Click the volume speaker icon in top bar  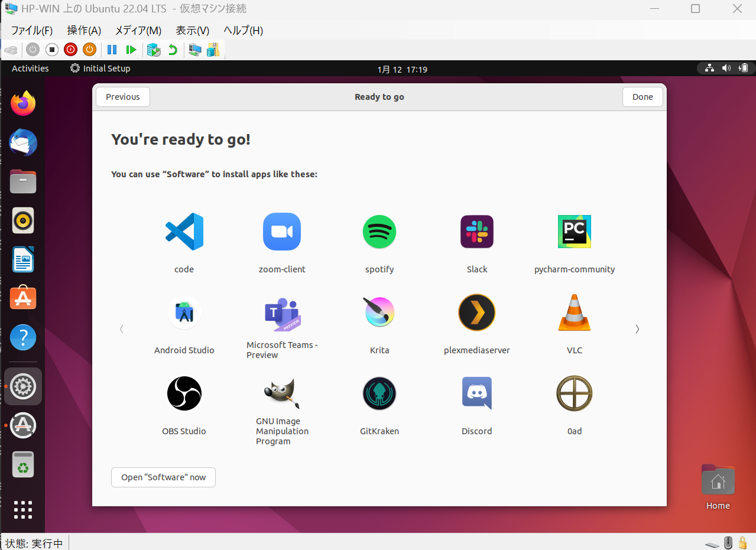pos(726,69)
